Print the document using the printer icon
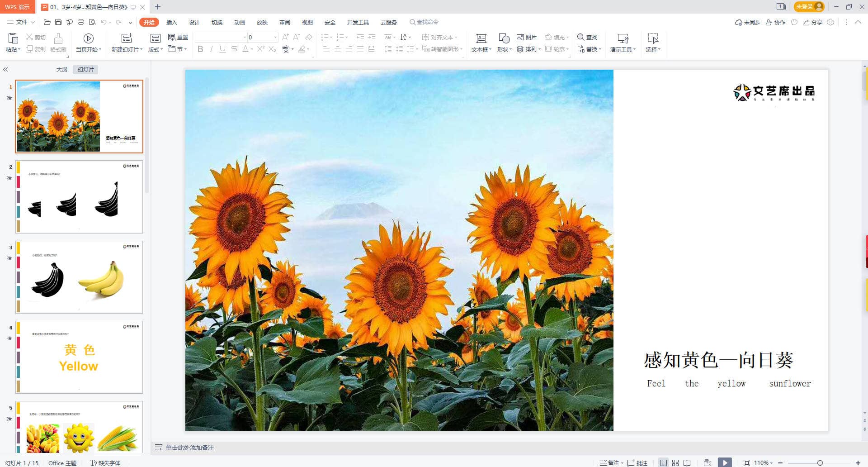The image size is (868, 467). pos(81,22)
